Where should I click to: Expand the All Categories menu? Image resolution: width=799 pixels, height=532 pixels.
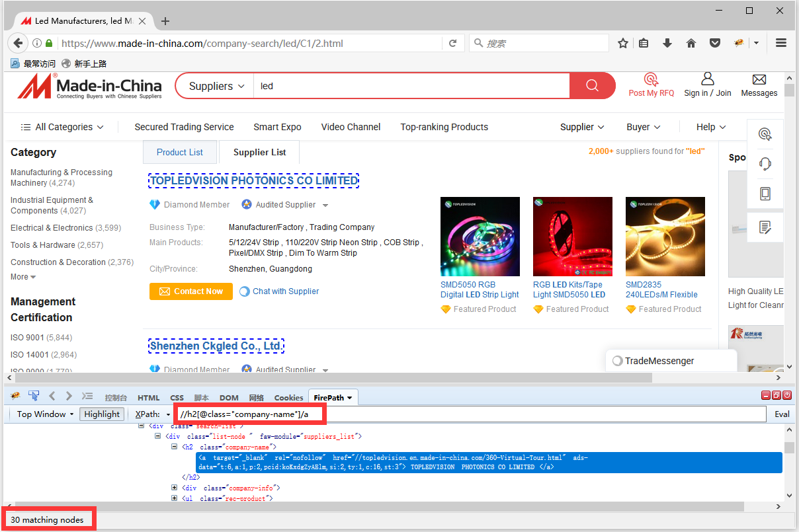tap(62, 127)
